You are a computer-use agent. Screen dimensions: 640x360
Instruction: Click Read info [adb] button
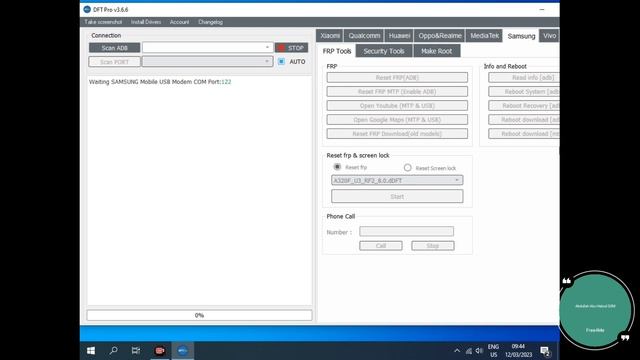coord(524,78)
